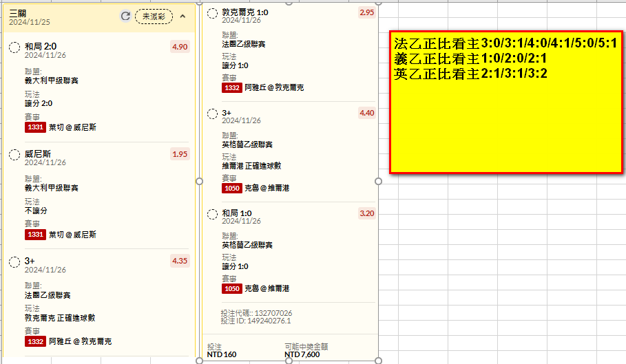
Task: Click the 2.95 odds badge
Action: tap(367, 12)
